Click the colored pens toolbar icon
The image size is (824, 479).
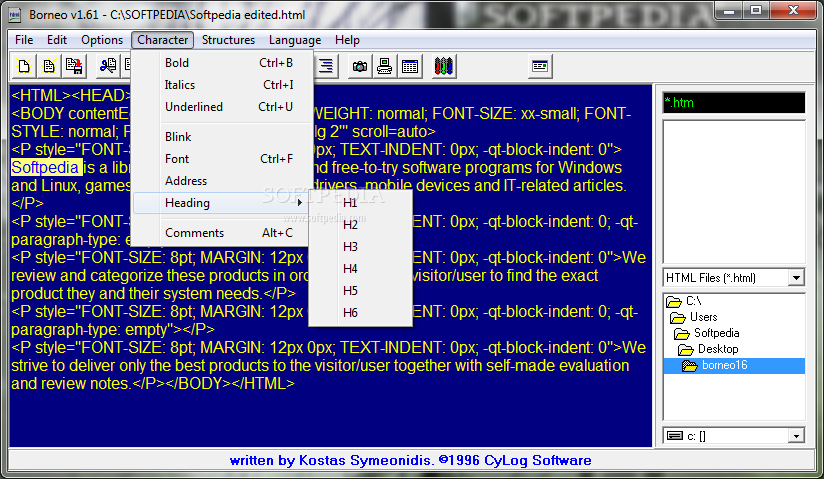(x=444, y=66)
